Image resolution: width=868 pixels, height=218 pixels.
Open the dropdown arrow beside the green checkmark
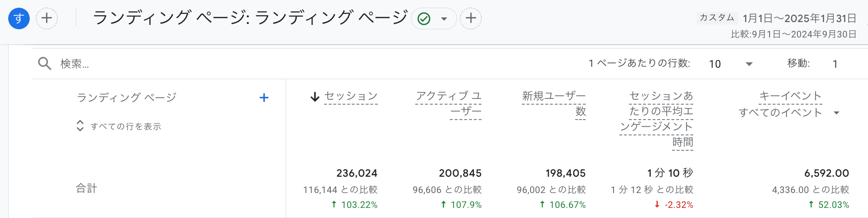point(444,19)
